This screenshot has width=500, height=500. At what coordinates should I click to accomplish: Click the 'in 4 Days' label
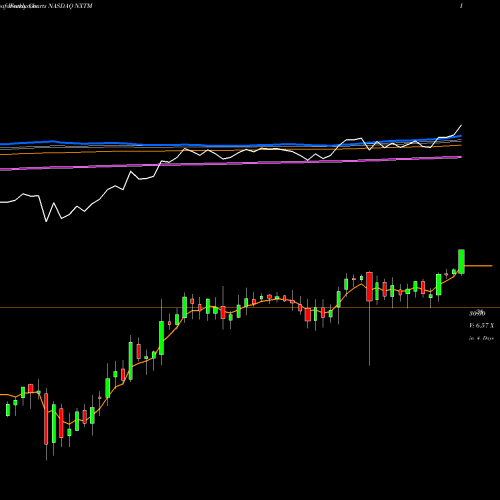point(481,338)
